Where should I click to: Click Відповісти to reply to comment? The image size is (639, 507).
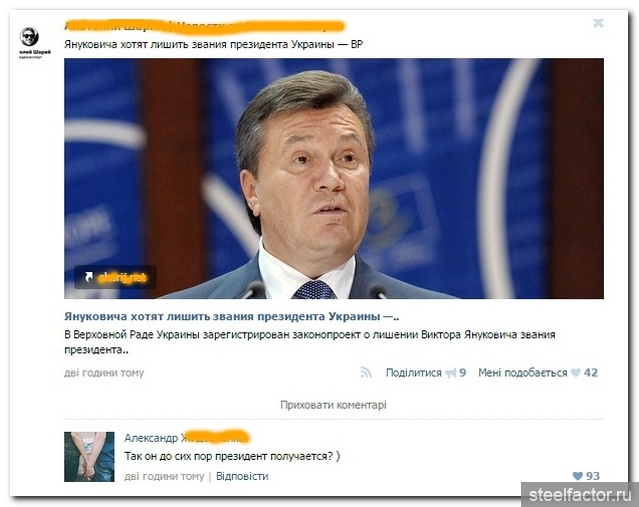tap(242, 476)
